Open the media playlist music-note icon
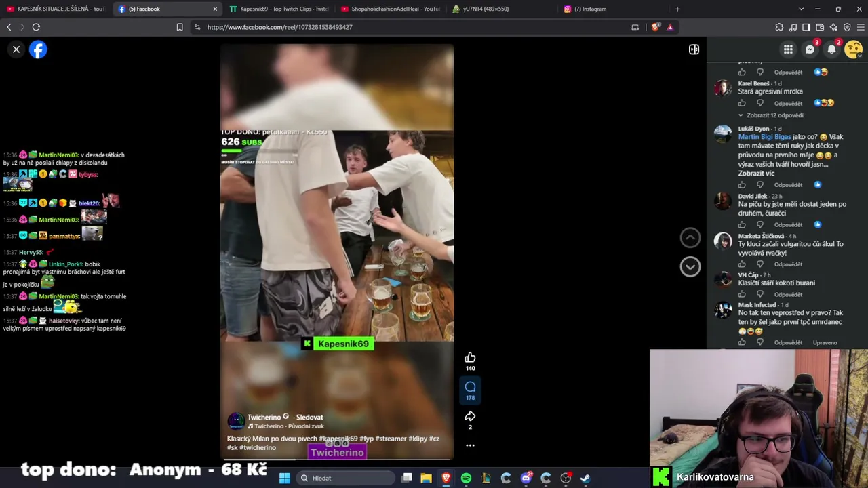 [793, 27]
